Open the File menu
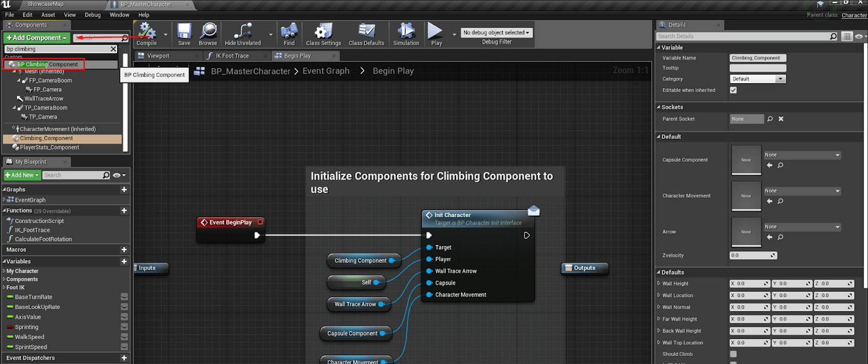 9,15
